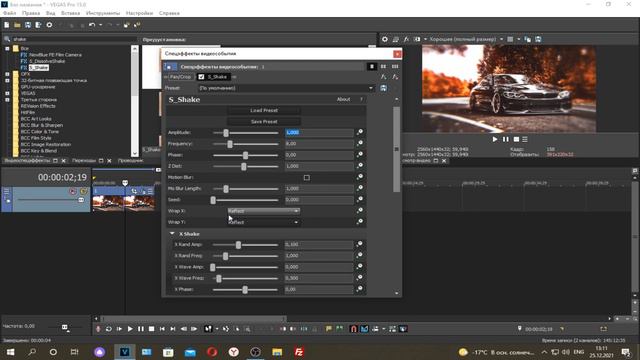Save project using the disk icon

[x=28, y=25]
